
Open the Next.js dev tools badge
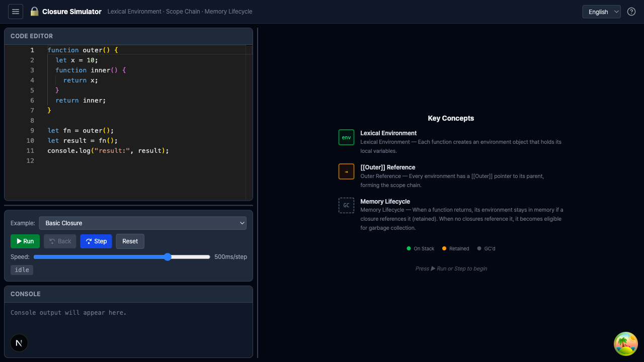19,343
